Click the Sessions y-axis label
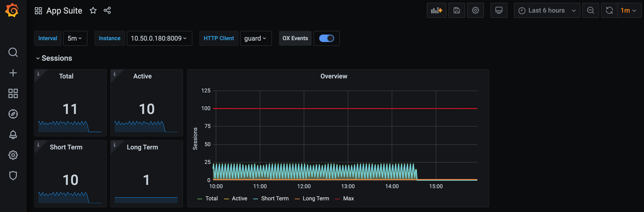The width and height of the screenshot is (644, 212). click(195, 138)
